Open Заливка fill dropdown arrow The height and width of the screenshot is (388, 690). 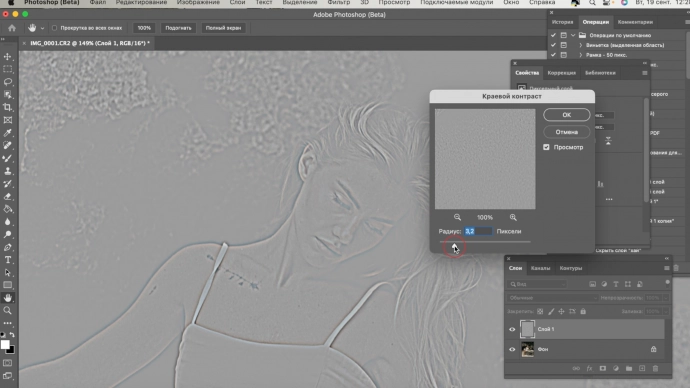666,311
